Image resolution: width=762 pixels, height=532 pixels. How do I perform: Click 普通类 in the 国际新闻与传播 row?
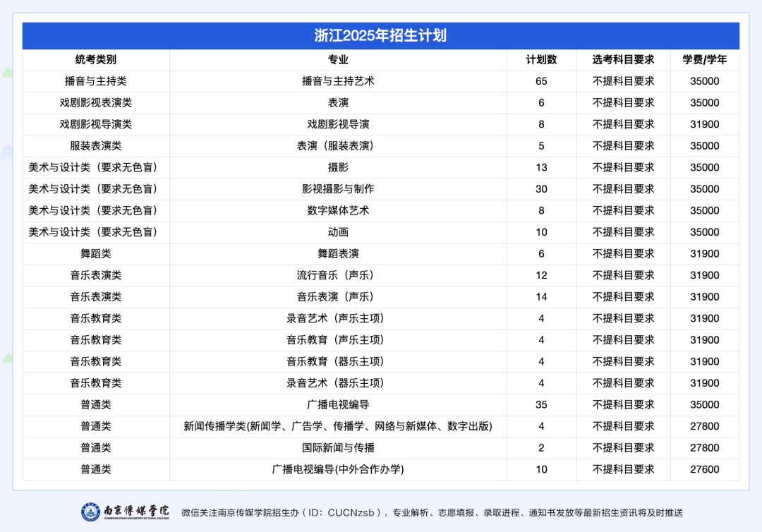click(x=96, y=448)
